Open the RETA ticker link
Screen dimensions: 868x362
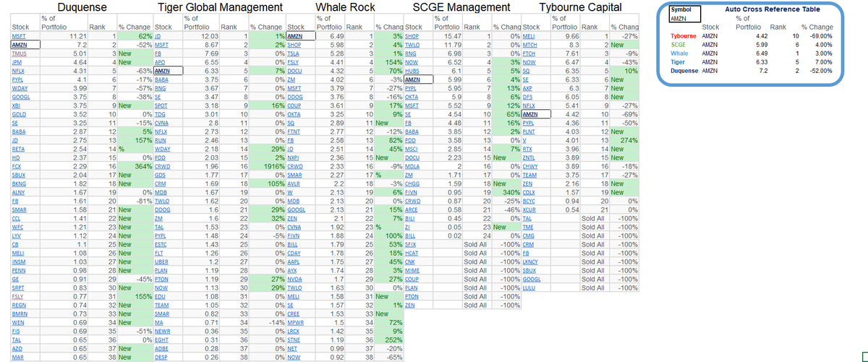[19, 149]
